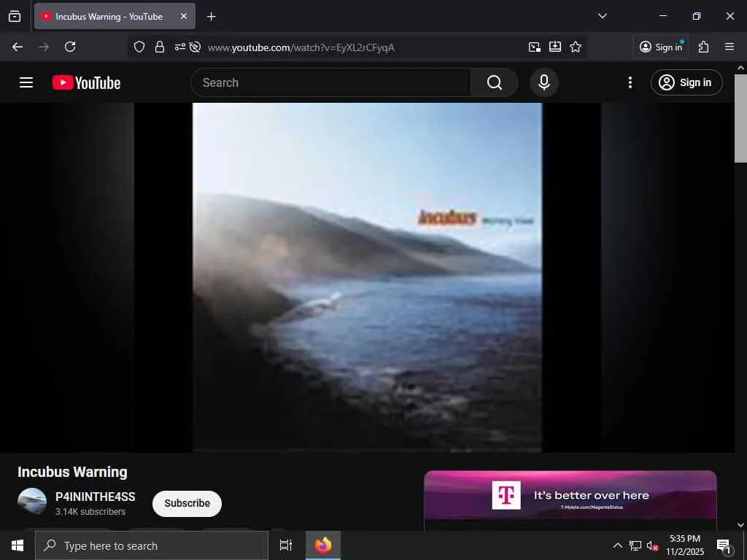Click the muted volume tray icon

coord(652,545)
